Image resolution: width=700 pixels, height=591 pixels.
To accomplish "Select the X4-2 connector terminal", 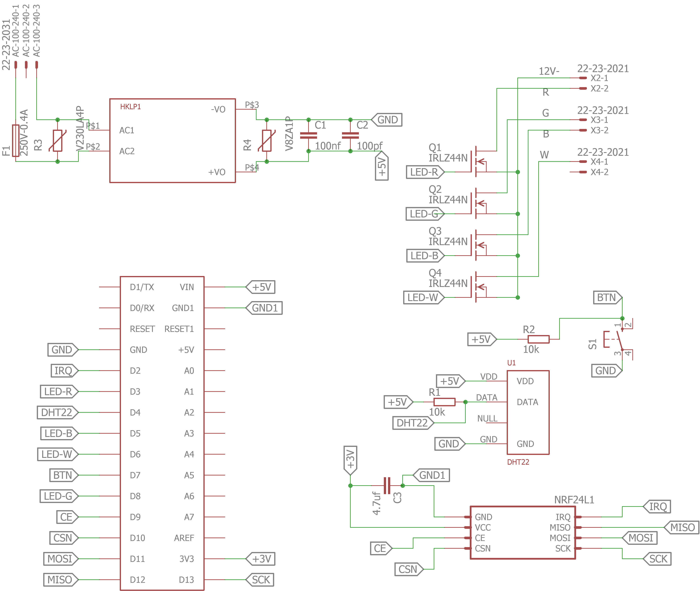I will pos(583,172).
